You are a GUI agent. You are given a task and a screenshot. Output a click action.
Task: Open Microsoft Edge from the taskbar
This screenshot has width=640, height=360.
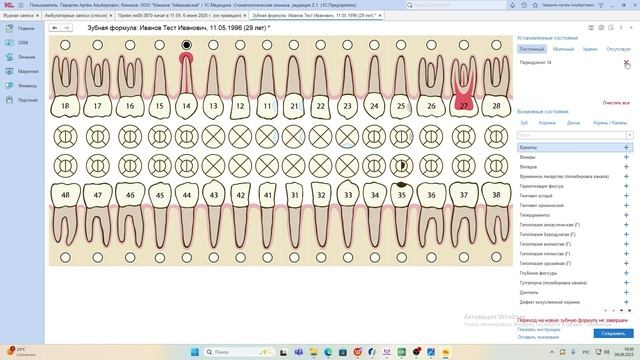tap(328, 352)
